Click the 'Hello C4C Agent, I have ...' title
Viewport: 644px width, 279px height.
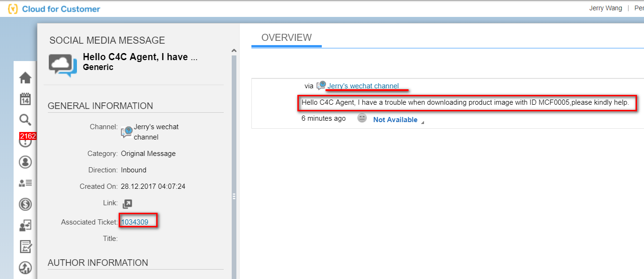140,57
